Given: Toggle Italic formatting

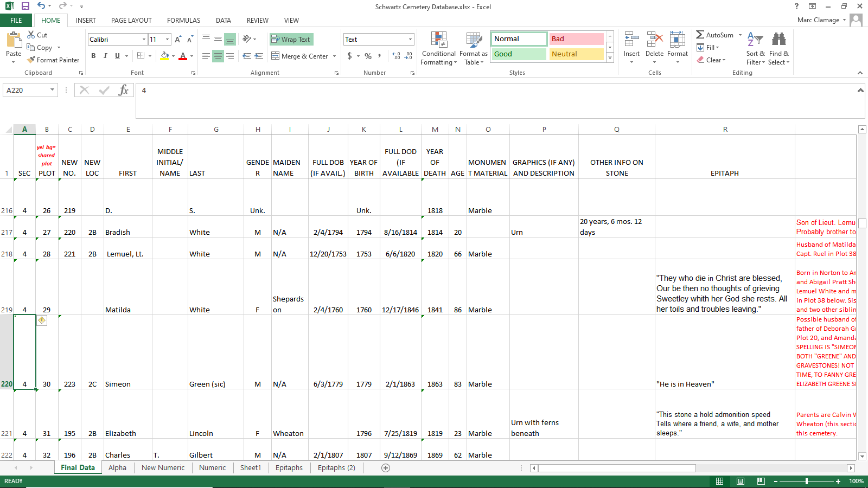Looking at the screenshot, I should coord(105,56).
